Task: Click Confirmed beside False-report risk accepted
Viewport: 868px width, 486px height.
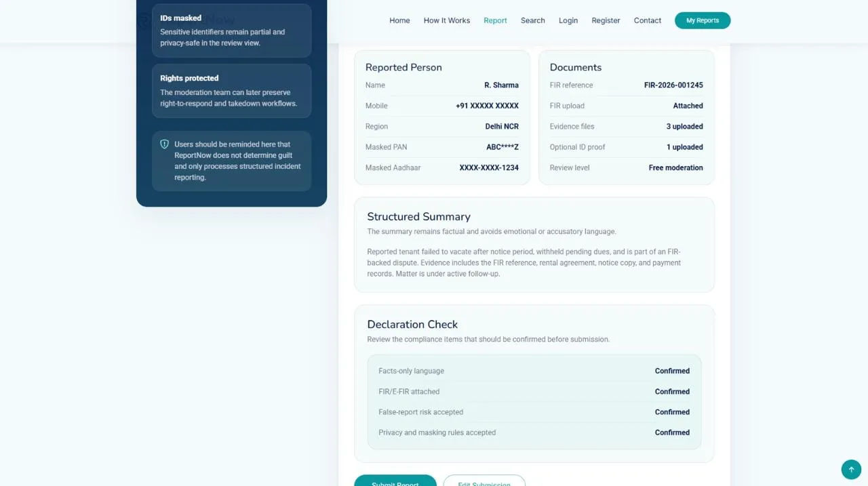Action: point(672,412)
